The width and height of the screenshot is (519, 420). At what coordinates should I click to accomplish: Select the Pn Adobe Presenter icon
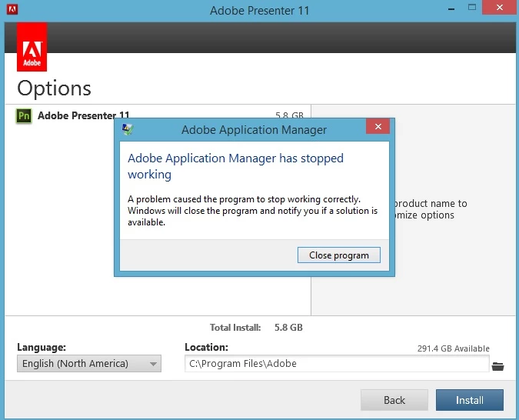click(24, 116)
